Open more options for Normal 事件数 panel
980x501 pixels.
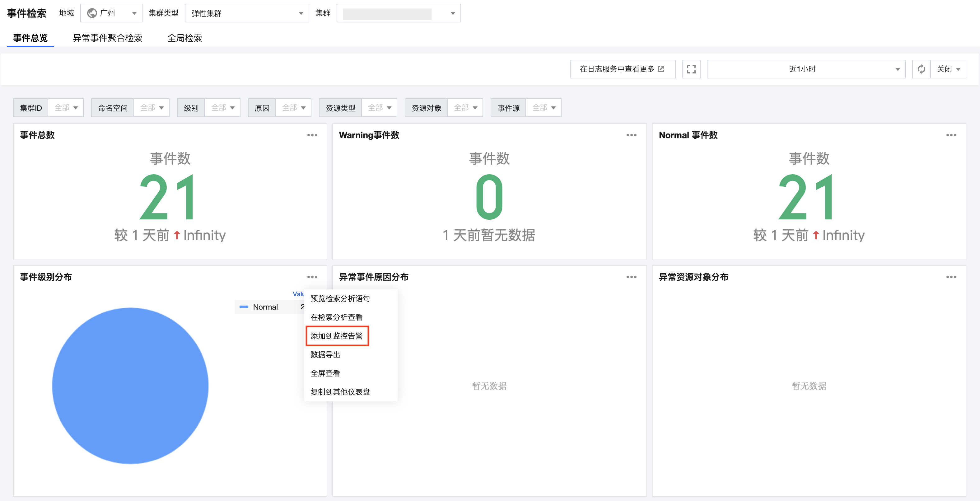[x=951, y=135]
